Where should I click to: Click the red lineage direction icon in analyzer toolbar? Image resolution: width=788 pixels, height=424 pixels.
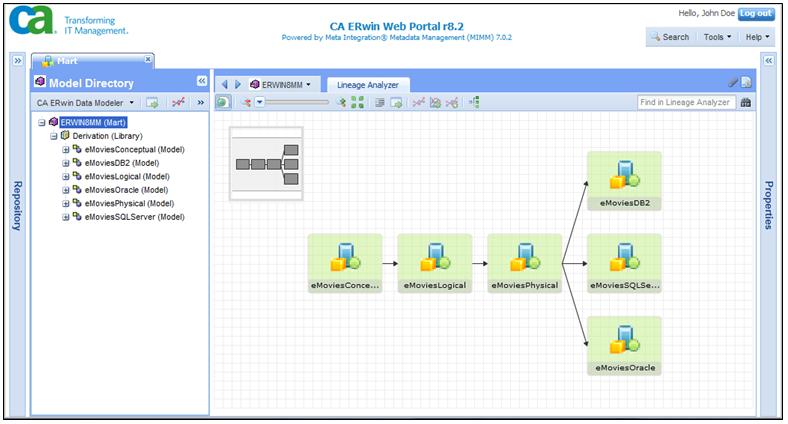246,102
